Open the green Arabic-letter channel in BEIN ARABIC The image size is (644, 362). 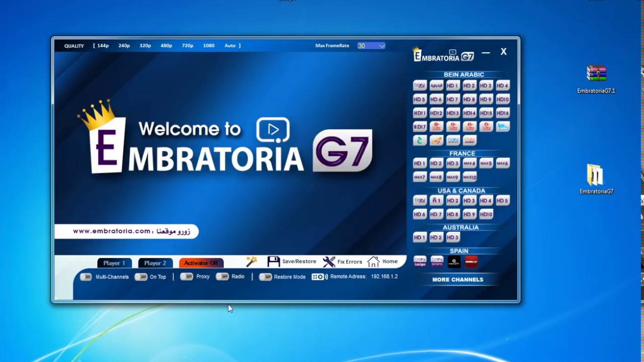420,140
